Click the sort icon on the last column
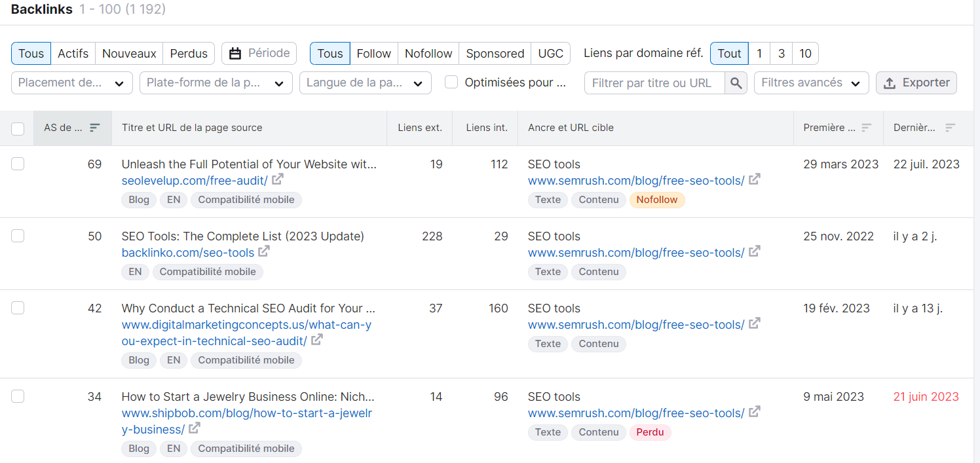980x463 pixels. [950, 128]
